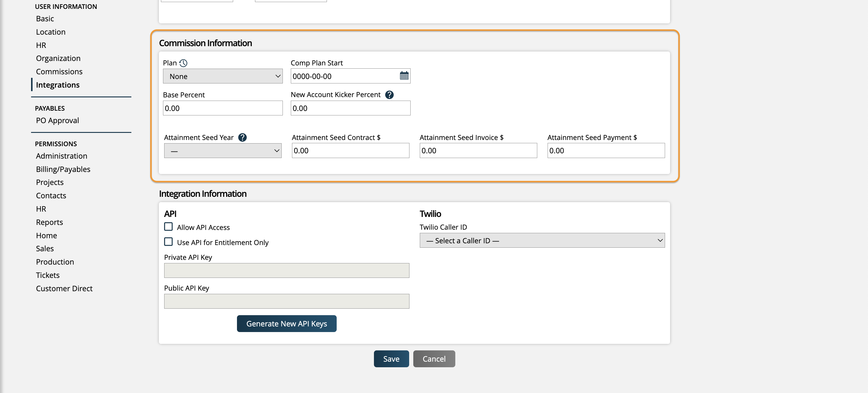Click the Attainment Seed Year help icon
Screen dimensions: 868x393
[242, 138]
